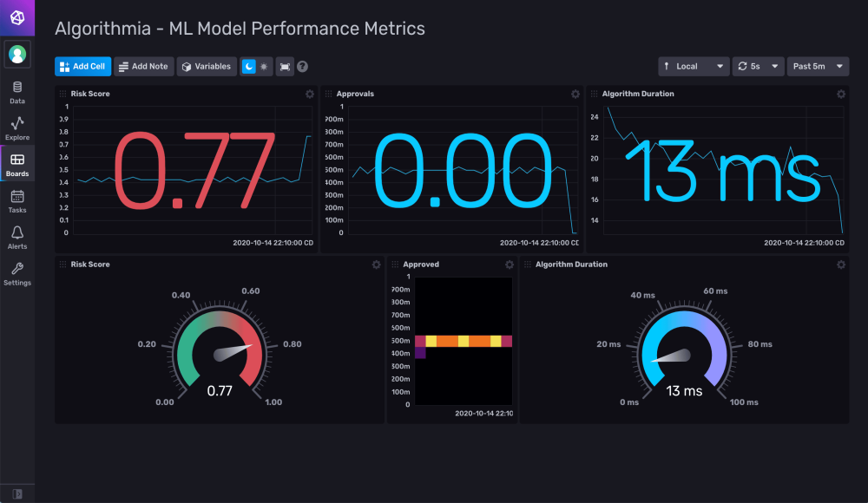Screen dimensions: 868x503
Task: Click the Add Cell button
Action: pyautogui.click(x=82, y=67)
